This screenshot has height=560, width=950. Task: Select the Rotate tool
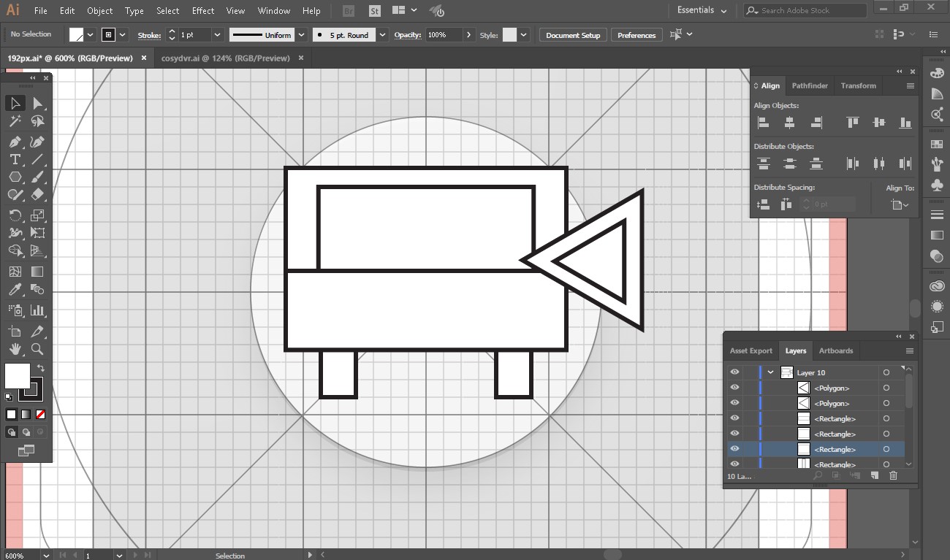click(x=15, y=215)
